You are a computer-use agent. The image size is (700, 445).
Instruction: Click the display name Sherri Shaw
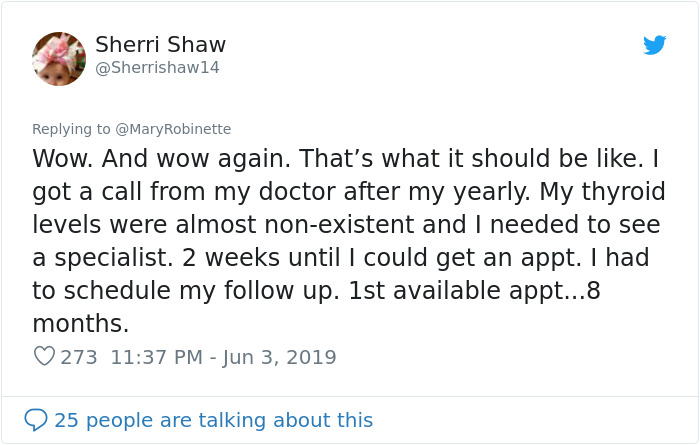click(160, 45)
